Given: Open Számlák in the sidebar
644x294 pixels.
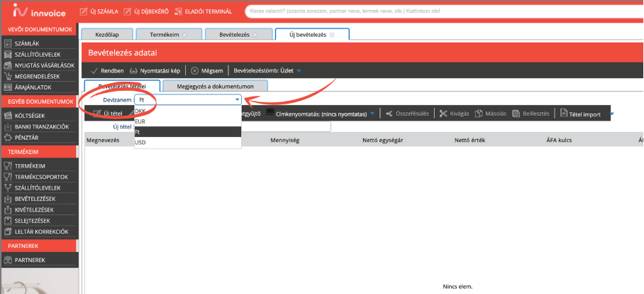Looking at the screenshot, I should coord(27,43).
